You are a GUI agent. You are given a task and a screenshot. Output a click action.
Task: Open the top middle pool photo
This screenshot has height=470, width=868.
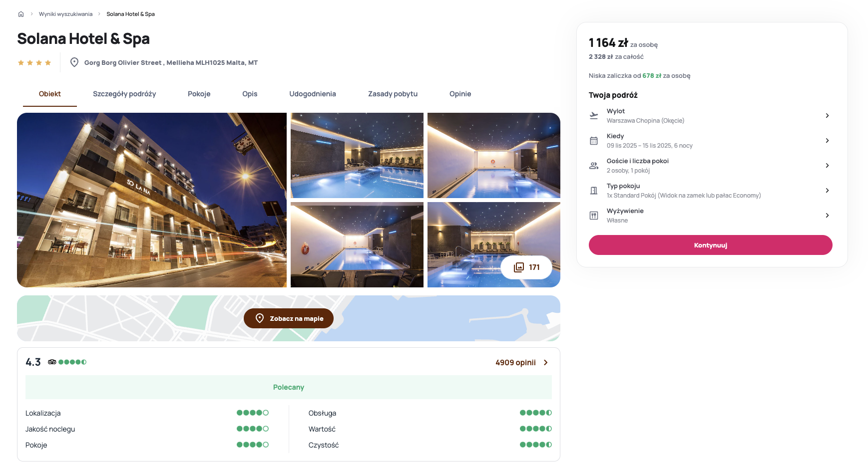tap(357, 155)
